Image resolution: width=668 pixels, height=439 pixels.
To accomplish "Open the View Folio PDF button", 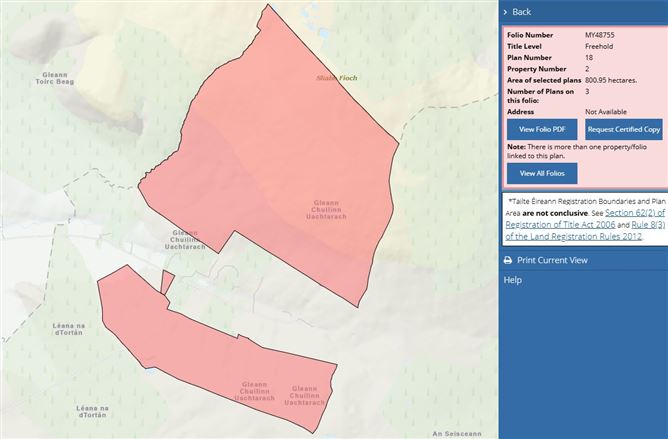I will [540, 130].
